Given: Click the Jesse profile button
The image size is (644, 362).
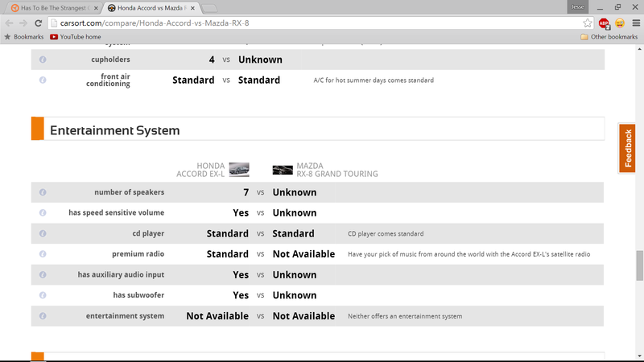Looking at the screenshot, I should point(577,6).
